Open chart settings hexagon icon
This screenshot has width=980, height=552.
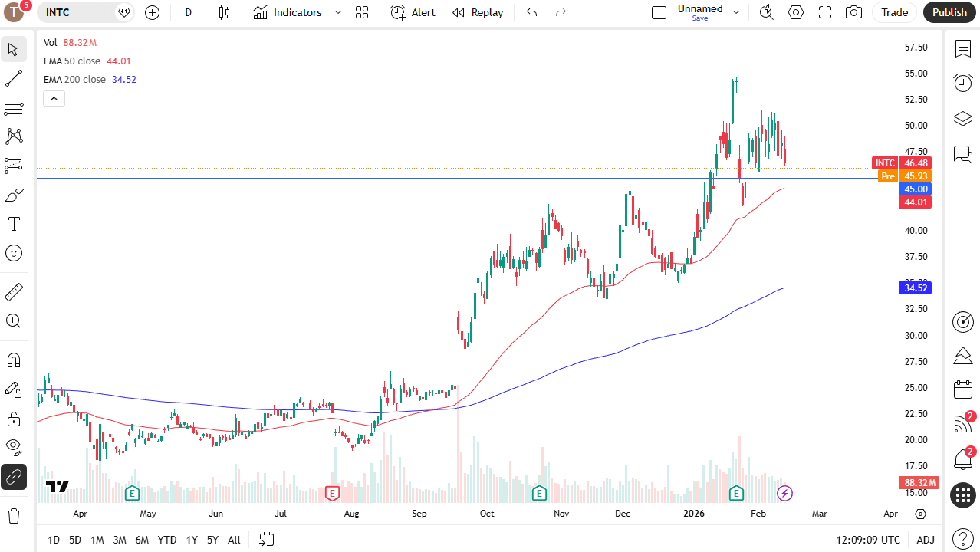[796, 12]
